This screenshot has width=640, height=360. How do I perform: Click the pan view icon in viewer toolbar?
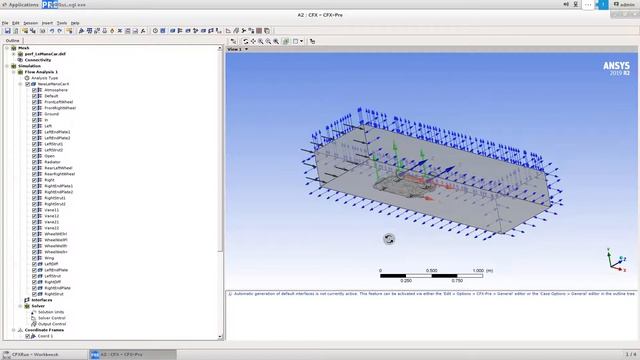253,41
